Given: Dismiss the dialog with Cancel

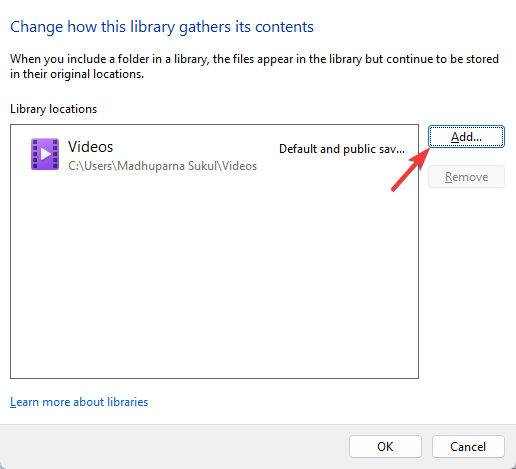Looking at the screenshot, I should (x=468, y=446).
